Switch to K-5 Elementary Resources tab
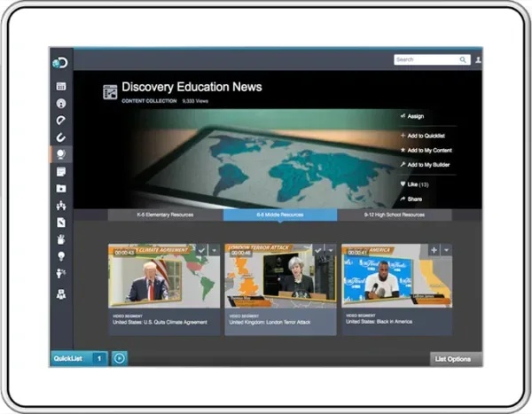Image resolution: width=532 pixels, height=414 pixels. [x=166, y=215]
